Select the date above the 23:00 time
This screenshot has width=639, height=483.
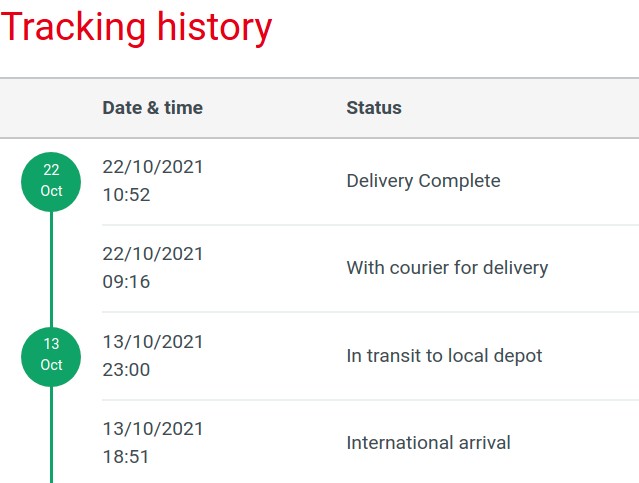coord(152,341)
